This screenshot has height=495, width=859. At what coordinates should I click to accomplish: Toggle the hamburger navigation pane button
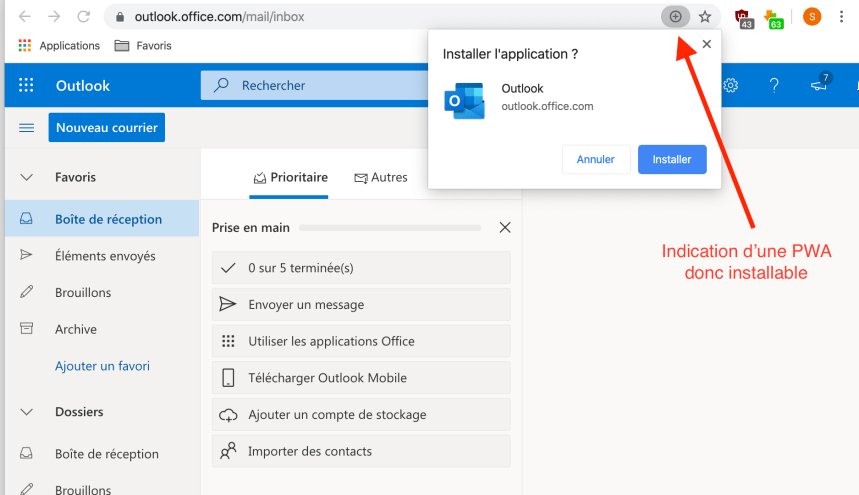pyautogui.click(x=27, y=128)
